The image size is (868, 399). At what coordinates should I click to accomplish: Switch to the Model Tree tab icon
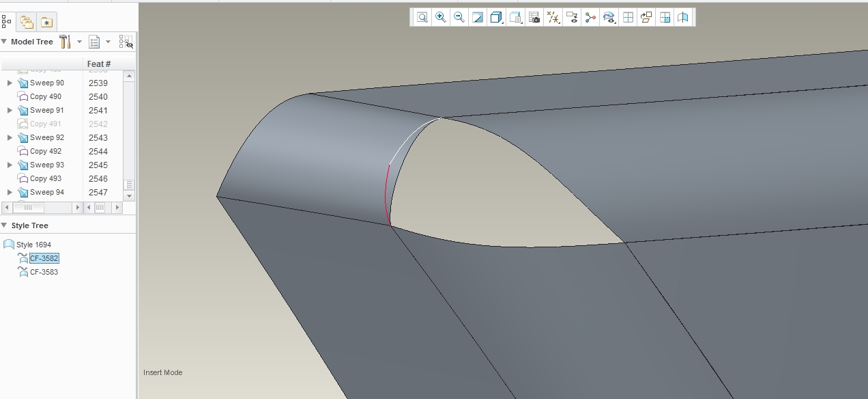click(7, 22)
